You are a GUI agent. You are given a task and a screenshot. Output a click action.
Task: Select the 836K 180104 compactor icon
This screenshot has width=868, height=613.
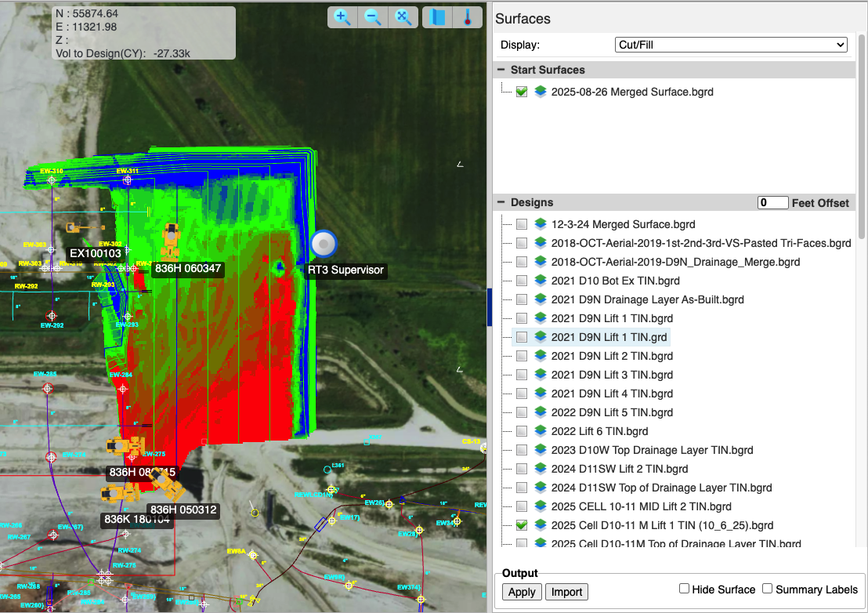coord(120,493)
